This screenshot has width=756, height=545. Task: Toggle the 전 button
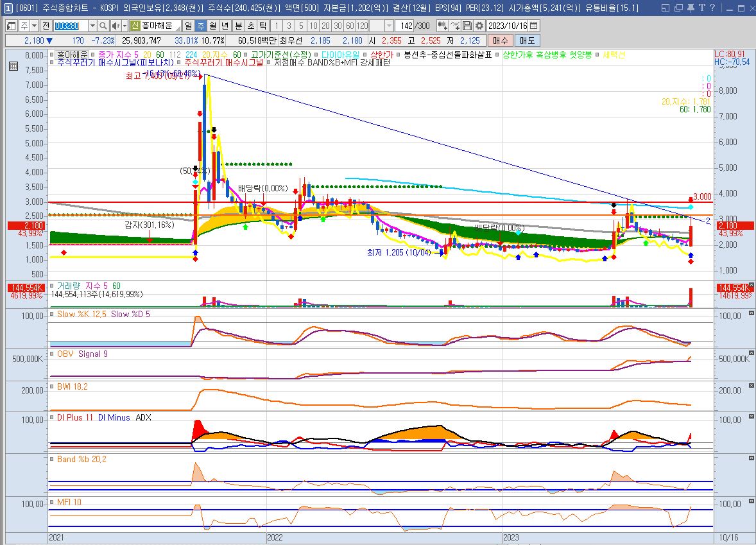pos(46,26)
